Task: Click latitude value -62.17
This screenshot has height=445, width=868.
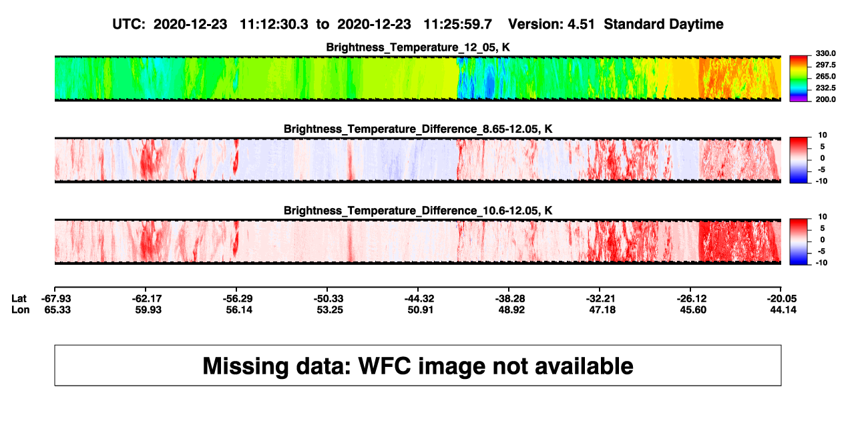Action: click(146, 298)
